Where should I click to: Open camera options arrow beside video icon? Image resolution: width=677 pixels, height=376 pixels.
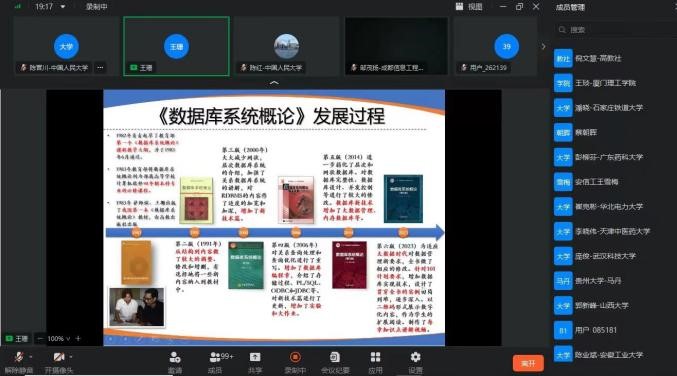coord(71,357)
